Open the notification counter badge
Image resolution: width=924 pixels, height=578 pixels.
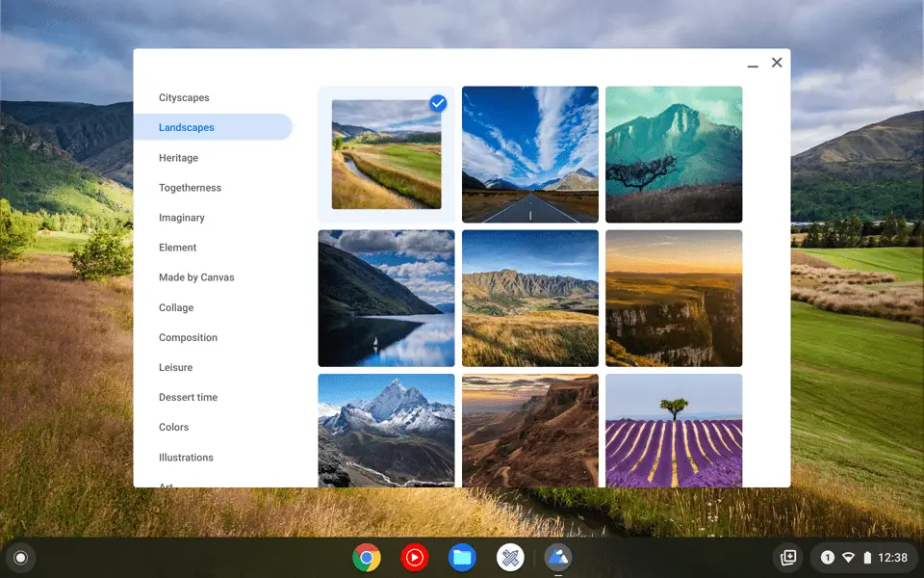(826, 557)
